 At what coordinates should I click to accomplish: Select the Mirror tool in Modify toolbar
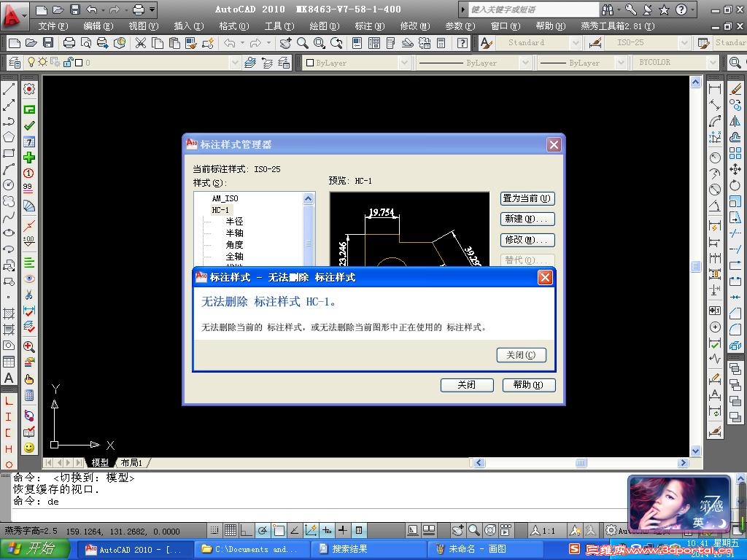pos(735,122)
